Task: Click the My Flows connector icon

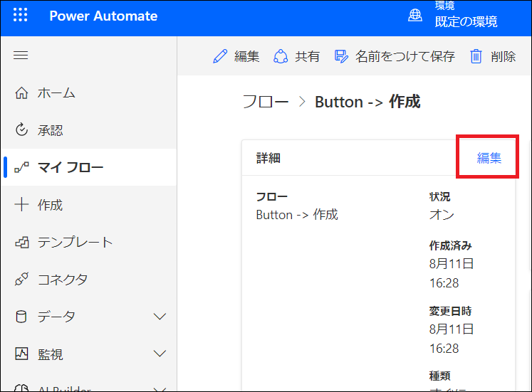Action: [x=21, y=167]
